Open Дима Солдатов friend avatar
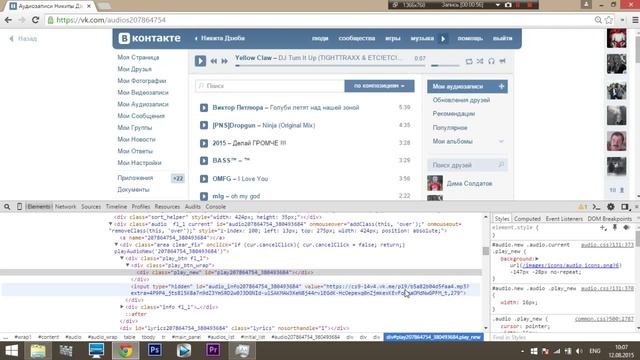Viewport: 640px width, 360px height. (435, 183)
